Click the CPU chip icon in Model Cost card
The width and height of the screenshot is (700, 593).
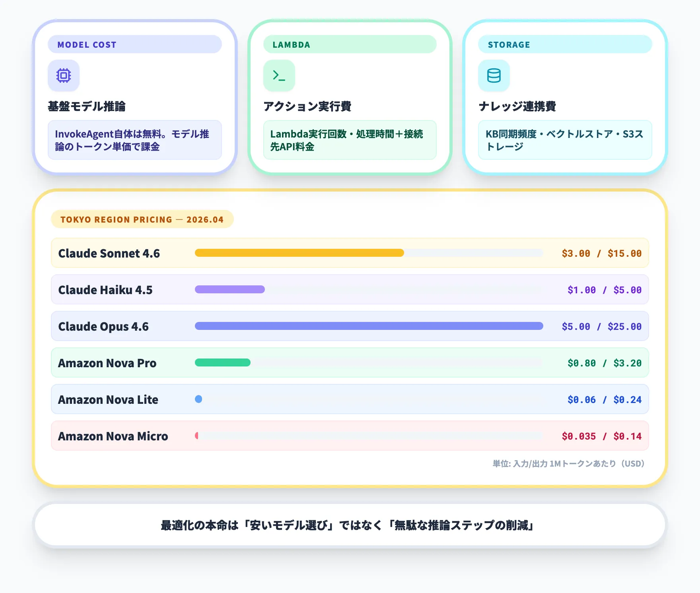coord(63,76)
